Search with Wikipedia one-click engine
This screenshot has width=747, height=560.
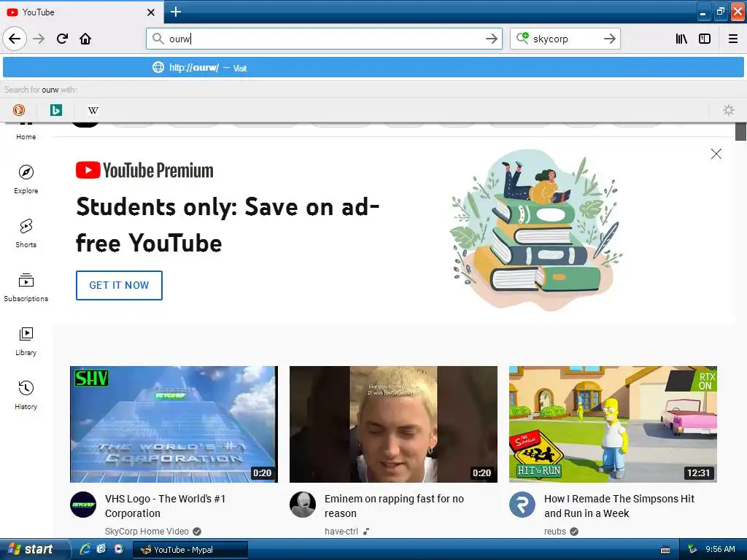click(x=93, y=110)
